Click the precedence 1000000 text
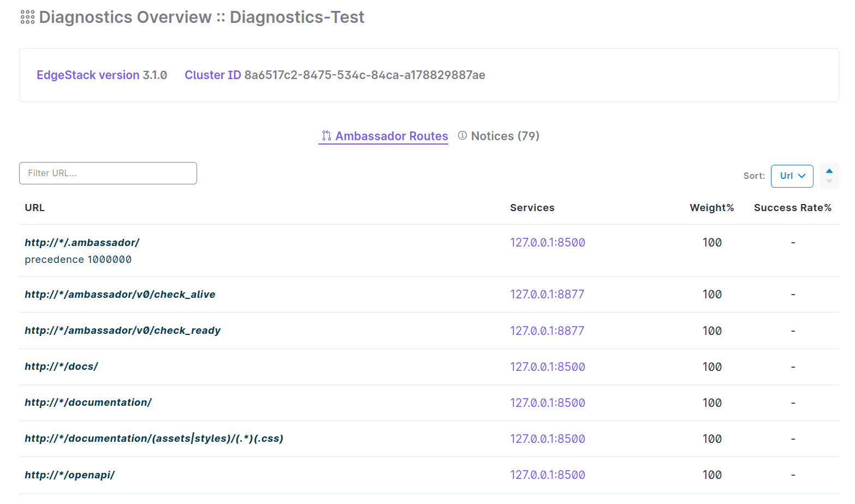Screen dimensions: 855x504 (78, 260)
